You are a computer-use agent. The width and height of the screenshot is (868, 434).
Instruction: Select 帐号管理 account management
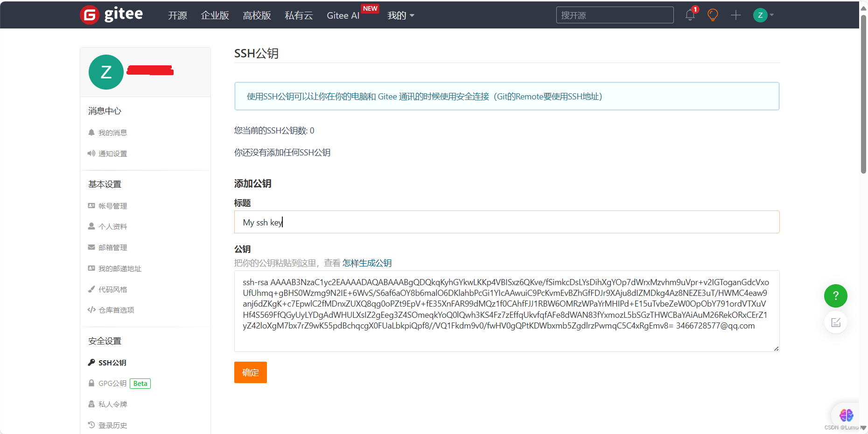point(112,205)
